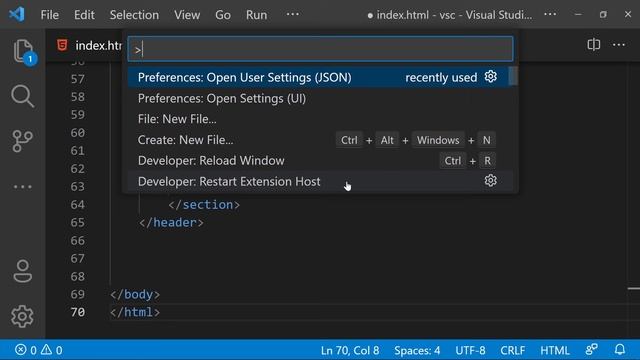640x360 pixels.
Task: Open the Accounts menu icon
Action: click(22, 271)
